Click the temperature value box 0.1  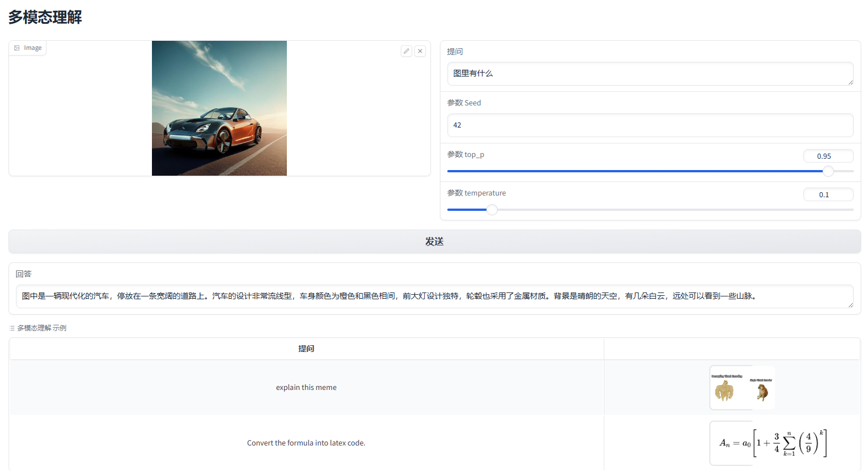click(828, 194)
